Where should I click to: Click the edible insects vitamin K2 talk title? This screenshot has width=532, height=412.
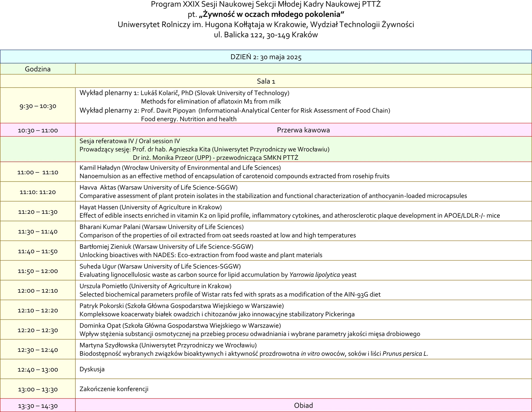(290, 215)
